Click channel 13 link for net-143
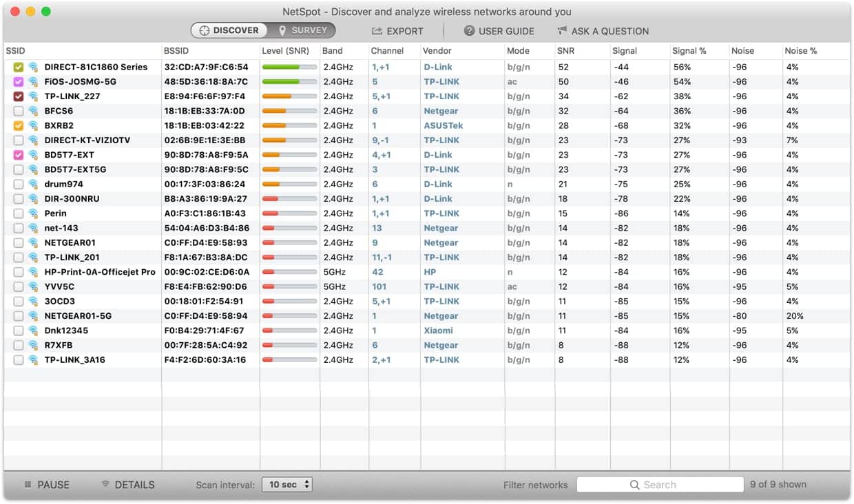 (x=376, y=228)
